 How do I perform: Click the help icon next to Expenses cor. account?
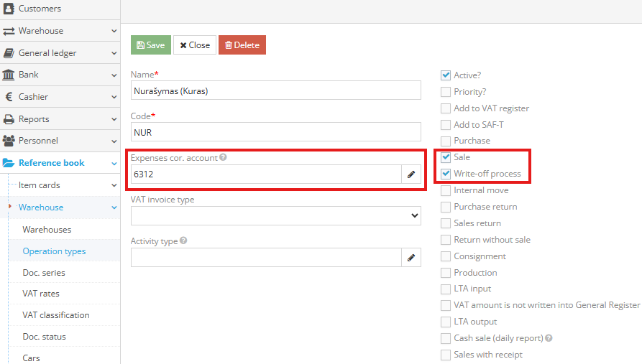[x=223, y=157]
